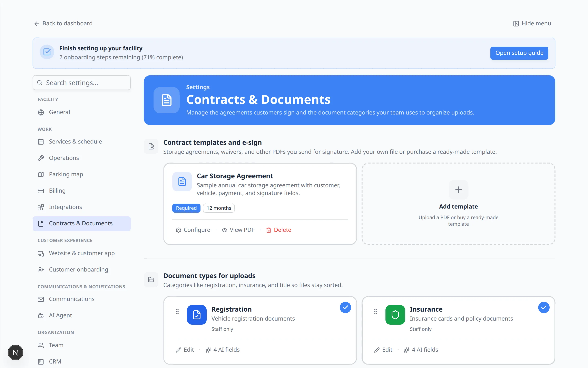The height and width of the screenshot is (368, 588).
Task: Click the Add template plus icon
Action: [x=458, y=190]
